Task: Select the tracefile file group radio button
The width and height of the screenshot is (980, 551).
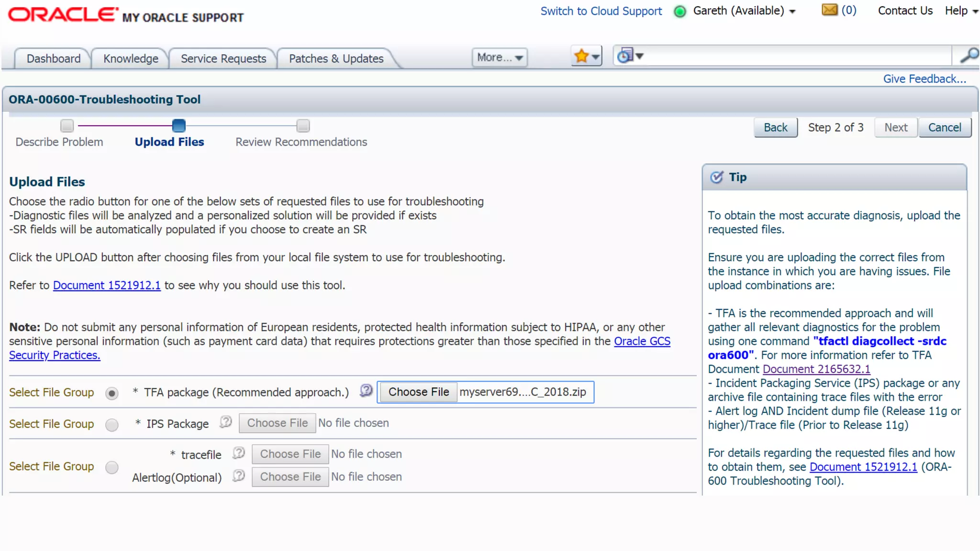Action: point(112,467)
